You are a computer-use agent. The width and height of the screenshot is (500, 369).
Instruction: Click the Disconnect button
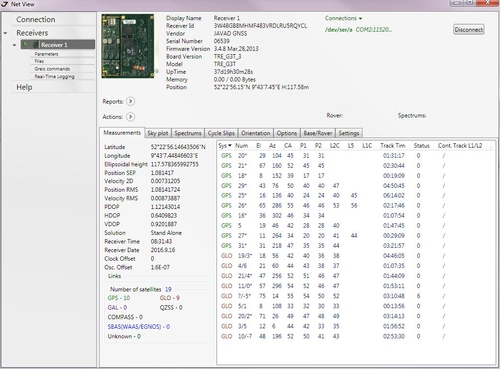tap(469, 30)
